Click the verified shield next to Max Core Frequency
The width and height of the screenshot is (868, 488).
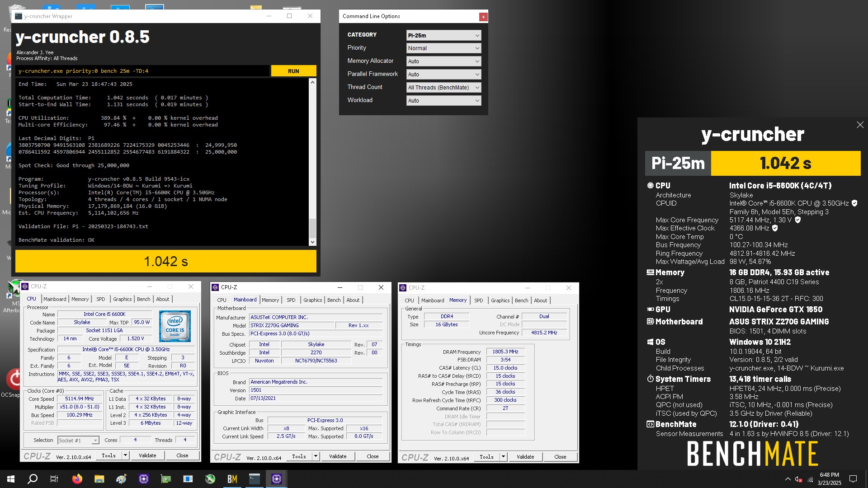(798, 220)
